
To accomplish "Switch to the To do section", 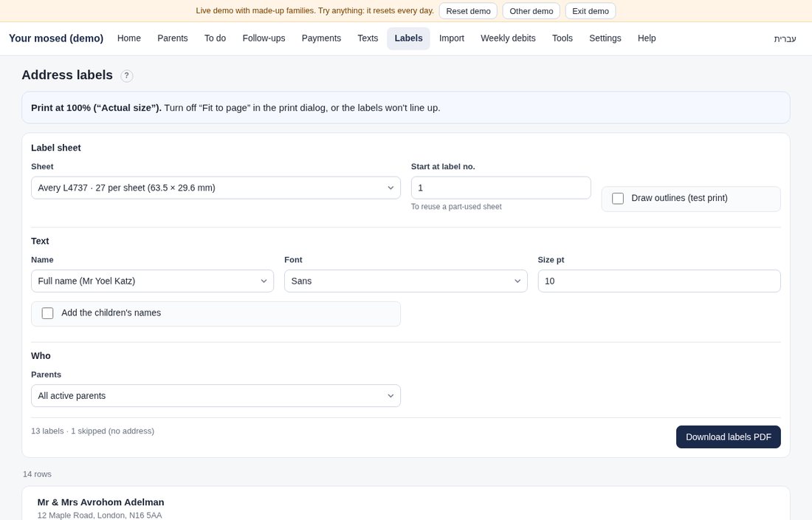I will 215,38.
